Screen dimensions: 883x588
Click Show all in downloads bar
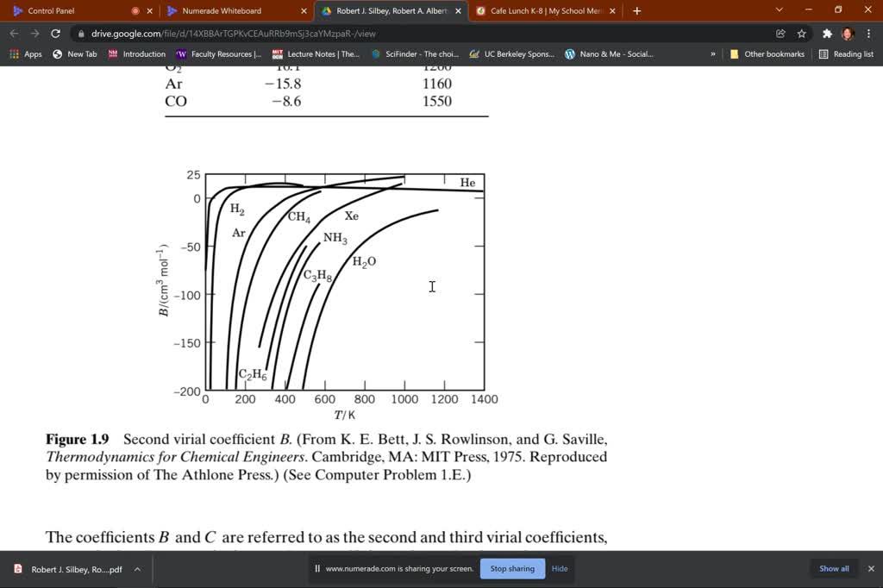click(x=833, y=568)
